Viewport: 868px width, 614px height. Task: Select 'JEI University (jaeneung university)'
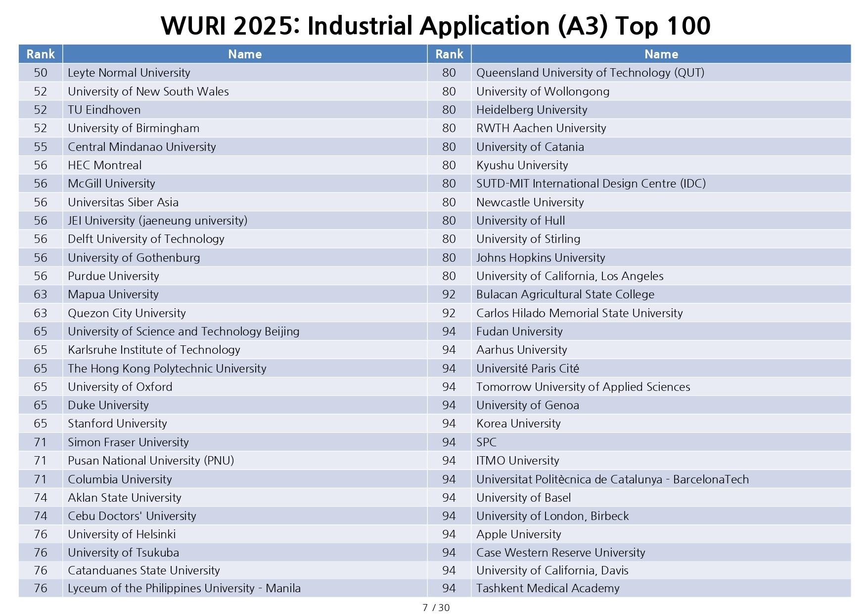point(157,221)
